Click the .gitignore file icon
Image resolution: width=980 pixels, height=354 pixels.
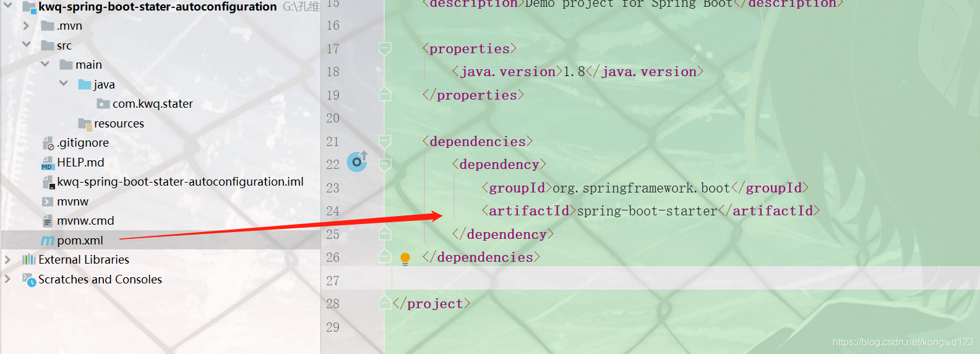(48, 144)
